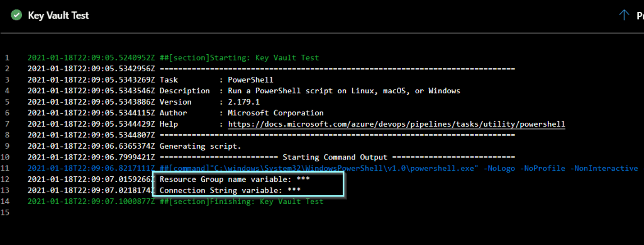The width and height of the screenshot is (644, 245).
Task: Click the Author Microsoft Corporation log line
Action: tap(175, 113)
